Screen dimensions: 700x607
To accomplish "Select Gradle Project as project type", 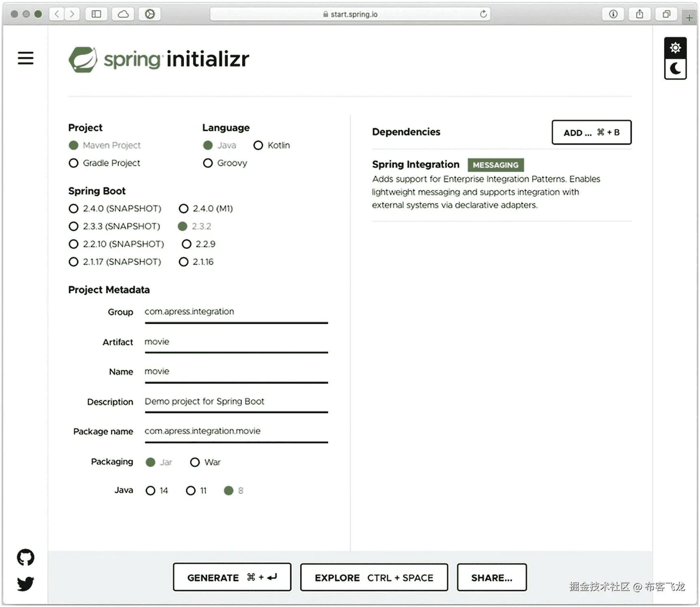I will point(73,163).
